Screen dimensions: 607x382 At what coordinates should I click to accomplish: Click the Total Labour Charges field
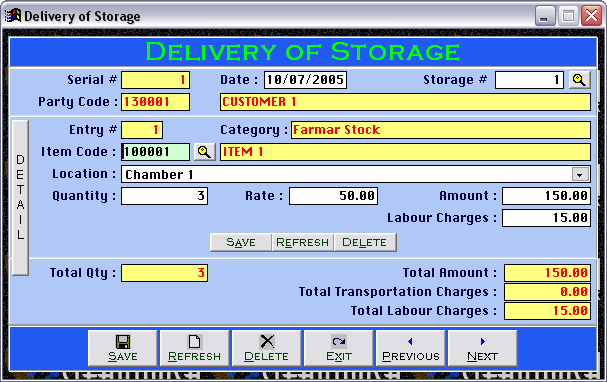coord(547,311)
